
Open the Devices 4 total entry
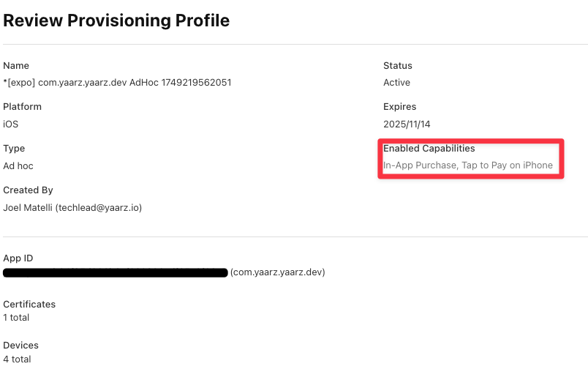tap(20, 352)
